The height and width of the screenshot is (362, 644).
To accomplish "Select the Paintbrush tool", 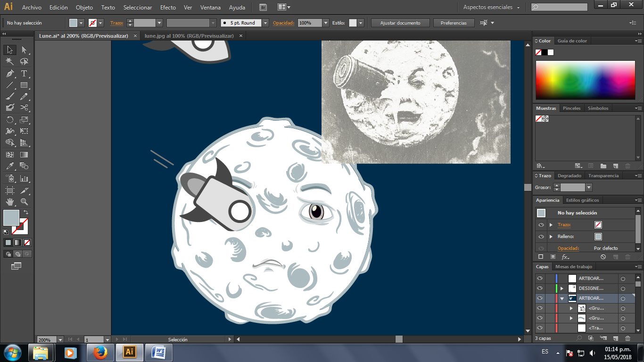I will (10, 97).
